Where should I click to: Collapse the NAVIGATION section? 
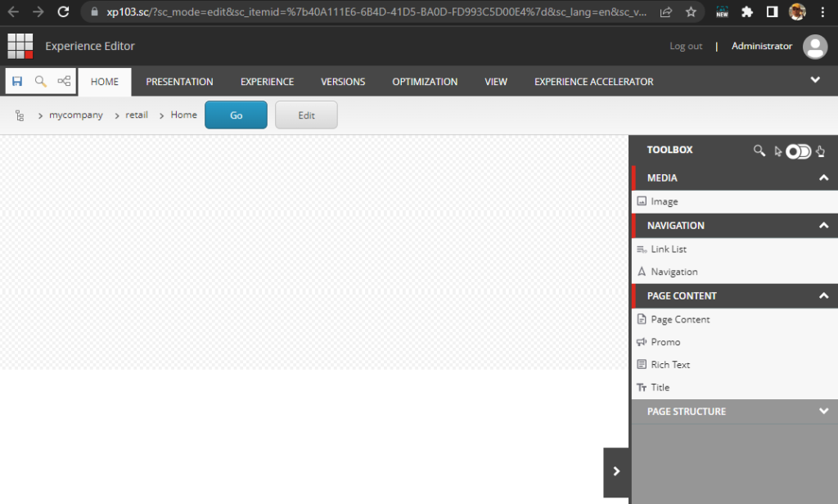pyautogui.click(x=823, y=226)
